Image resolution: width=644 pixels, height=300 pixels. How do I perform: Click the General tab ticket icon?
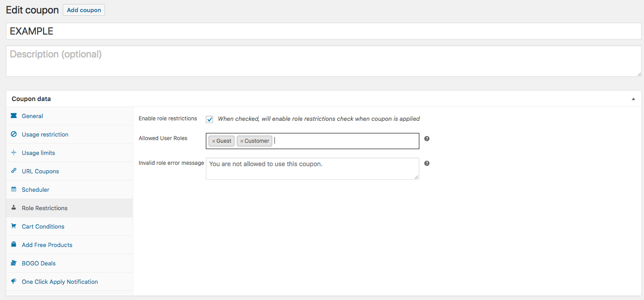coord(13,116)
